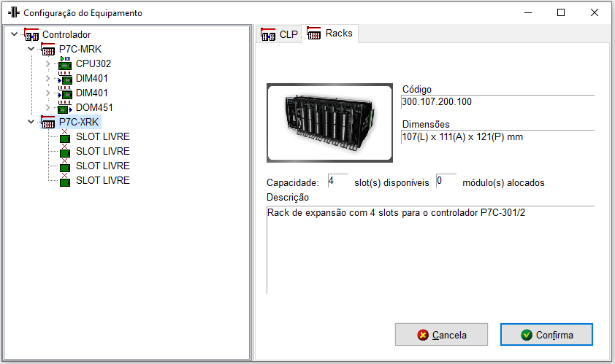
Task: Select the P7C-XRK tree item
Action: (x=79, y=123)
